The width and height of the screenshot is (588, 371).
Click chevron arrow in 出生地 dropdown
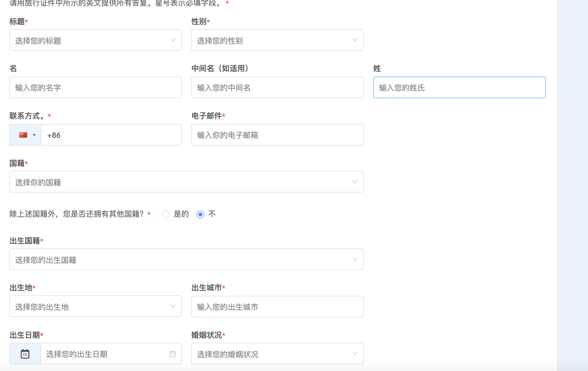pos(173,306)
